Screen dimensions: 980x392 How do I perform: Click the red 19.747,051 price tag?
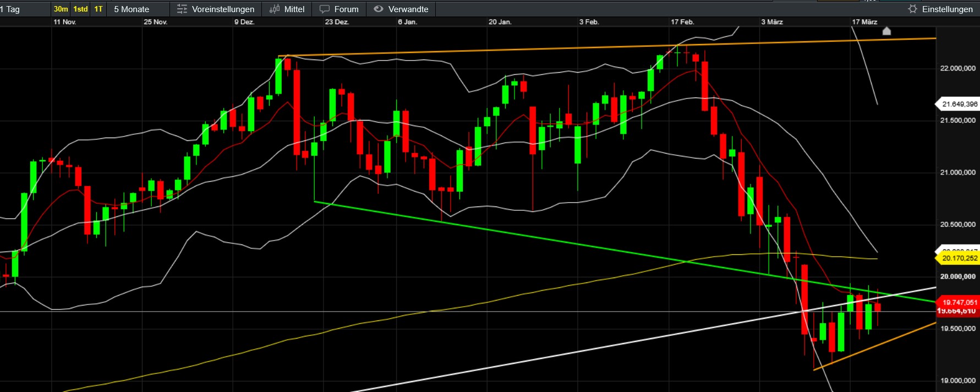tap(958, 302)
